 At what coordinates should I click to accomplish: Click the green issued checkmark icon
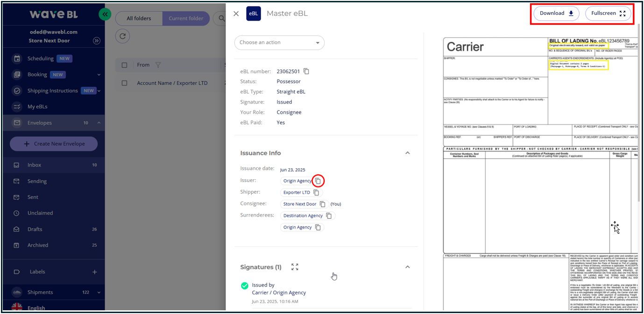pos(244,286)
